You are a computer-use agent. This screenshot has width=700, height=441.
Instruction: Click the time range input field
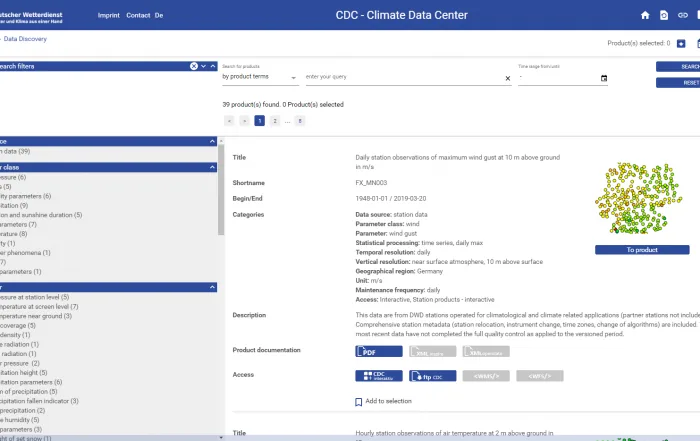[558, 78]
